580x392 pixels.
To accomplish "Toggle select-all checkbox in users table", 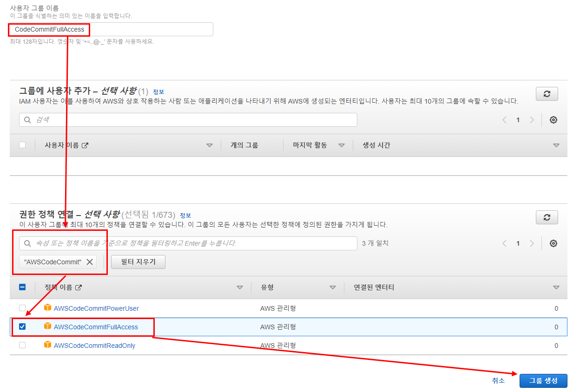I will coord(22,145).
